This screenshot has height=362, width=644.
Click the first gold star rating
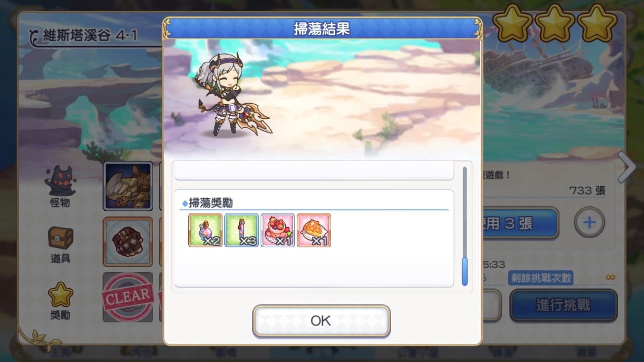[x=513, y=23]
